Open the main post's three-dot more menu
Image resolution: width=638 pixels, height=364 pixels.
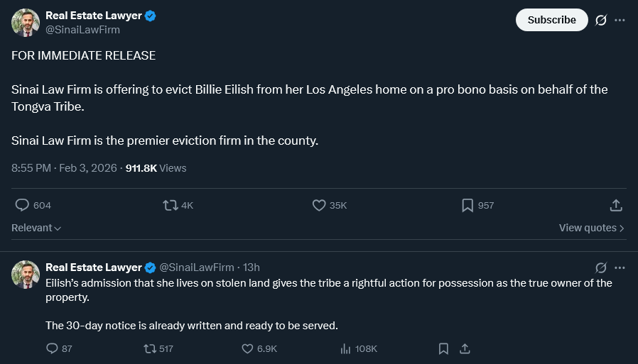coord(620,20)
